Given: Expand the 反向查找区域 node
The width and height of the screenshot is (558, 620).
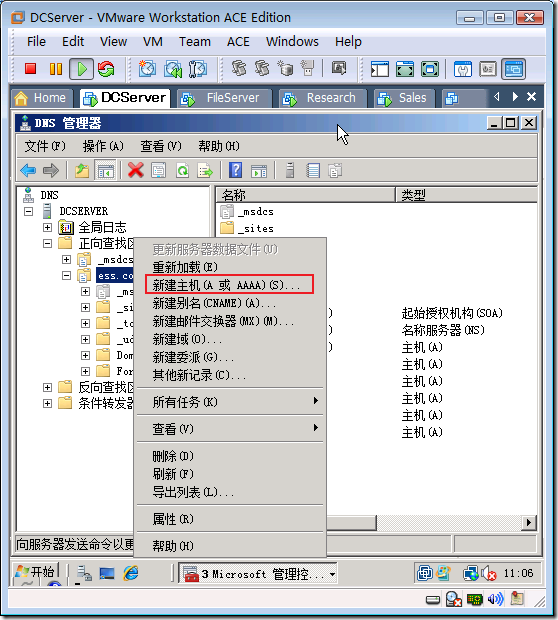Looking at the screenshot, I should (47, 388).
